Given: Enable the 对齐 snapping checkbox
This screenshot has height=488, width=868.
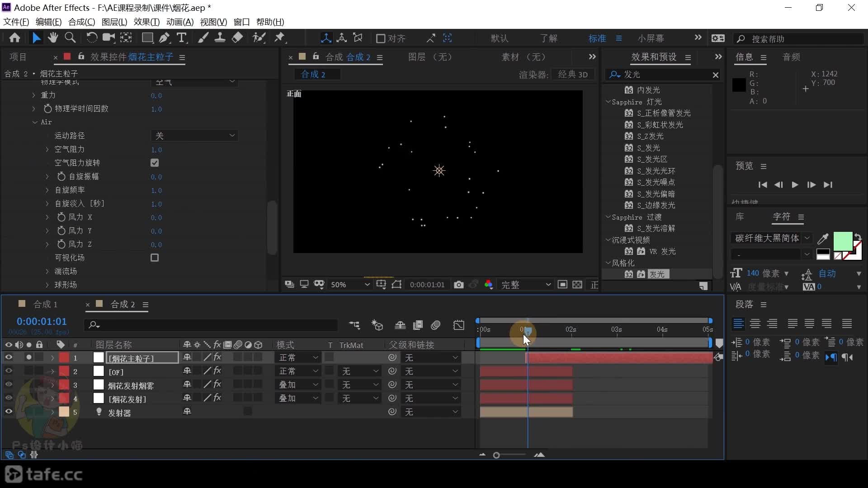Looking at the screenshot, I should pos(381,39).
